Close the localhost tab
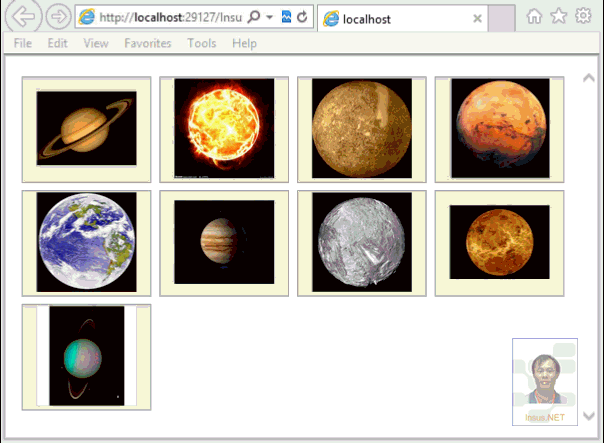 click(477, 18)
